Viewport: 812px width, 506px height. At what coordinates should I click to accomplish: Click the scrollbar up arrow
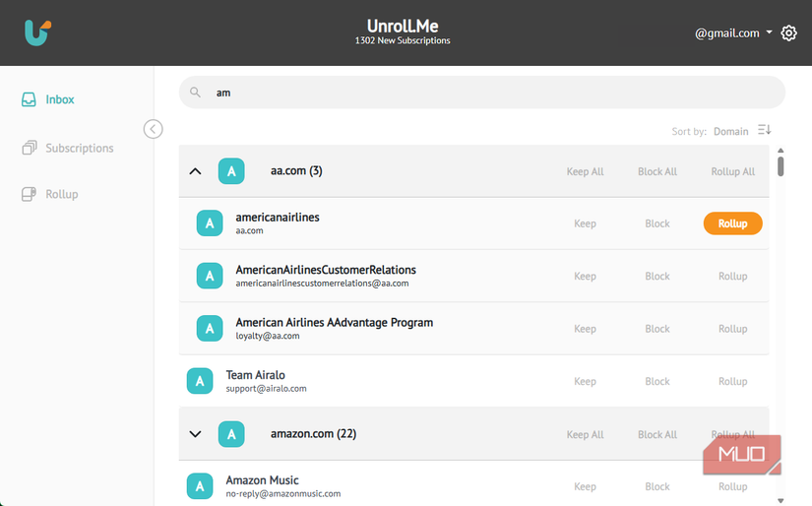pos(781,151)
